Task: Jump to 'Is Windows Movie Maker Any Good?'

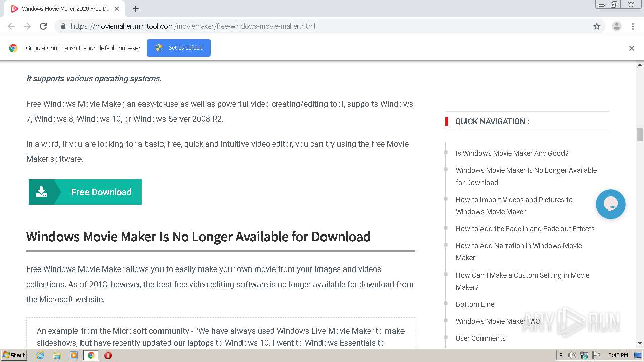Action: pos(512,153)
